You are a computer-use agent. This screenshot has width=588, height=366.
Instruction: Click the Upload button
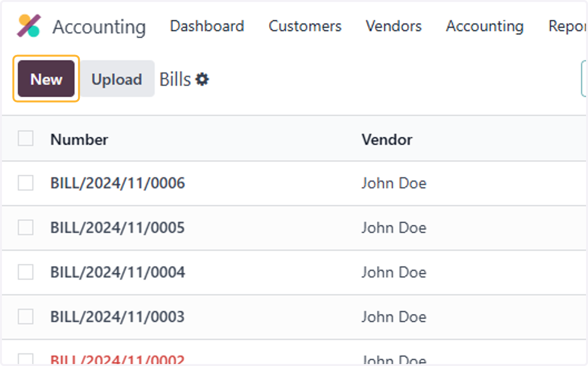pos(117,78)
